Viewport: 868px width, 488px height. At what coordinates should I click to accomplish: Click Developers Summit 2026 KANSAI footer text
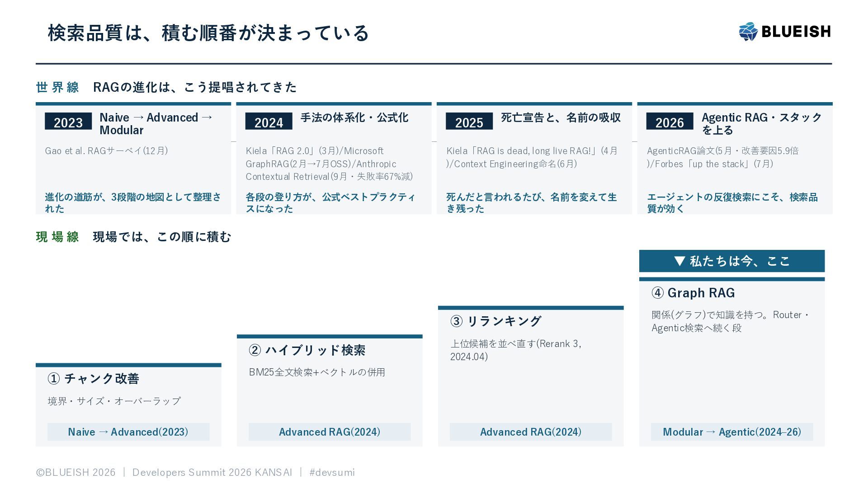tap(212, 473)
